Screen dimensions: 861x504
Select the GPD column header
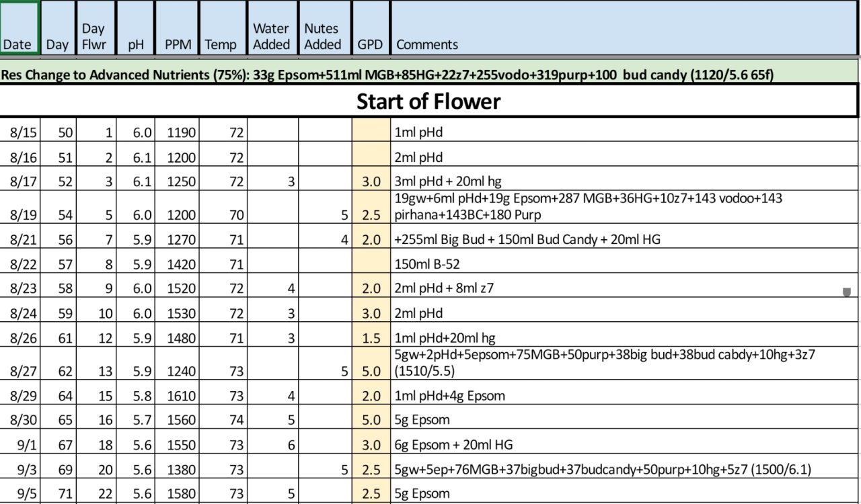(x=371, y=28)
